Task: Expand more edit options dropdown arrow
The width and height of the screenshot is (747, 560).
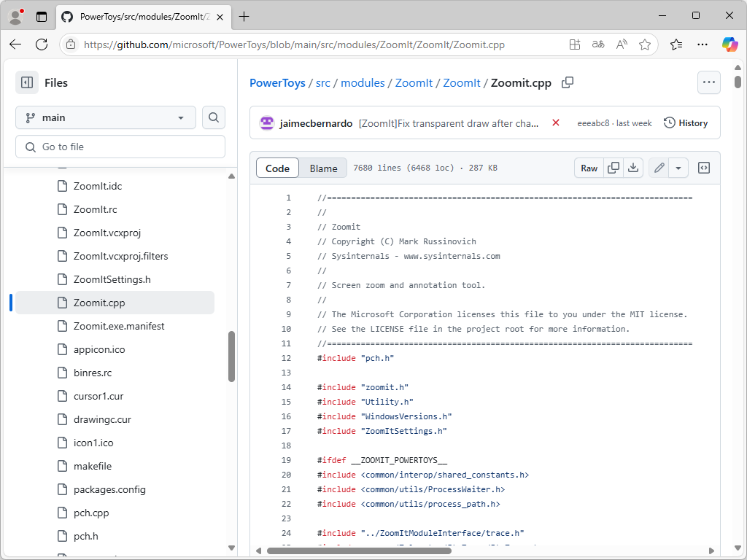Action: (678, 168)
